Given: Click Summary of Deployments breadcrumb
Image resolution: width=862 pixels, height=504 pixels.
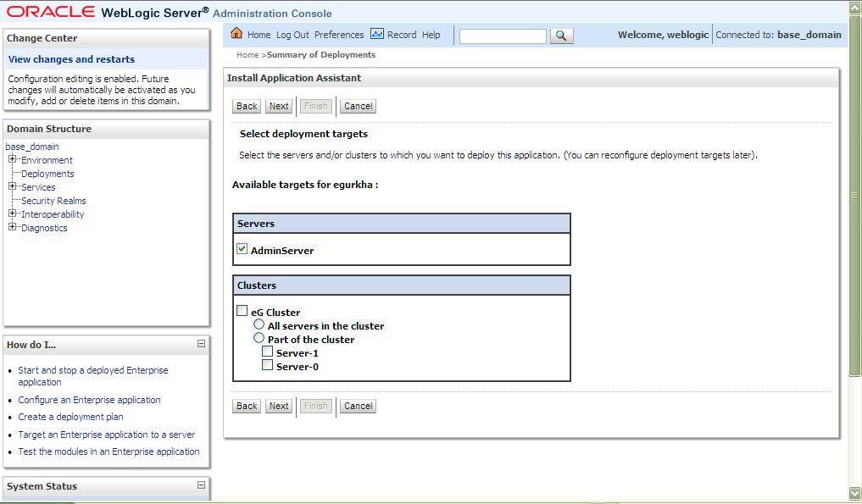Looking at the screenshot, I should pyautogui.click(x=321, y=55).
